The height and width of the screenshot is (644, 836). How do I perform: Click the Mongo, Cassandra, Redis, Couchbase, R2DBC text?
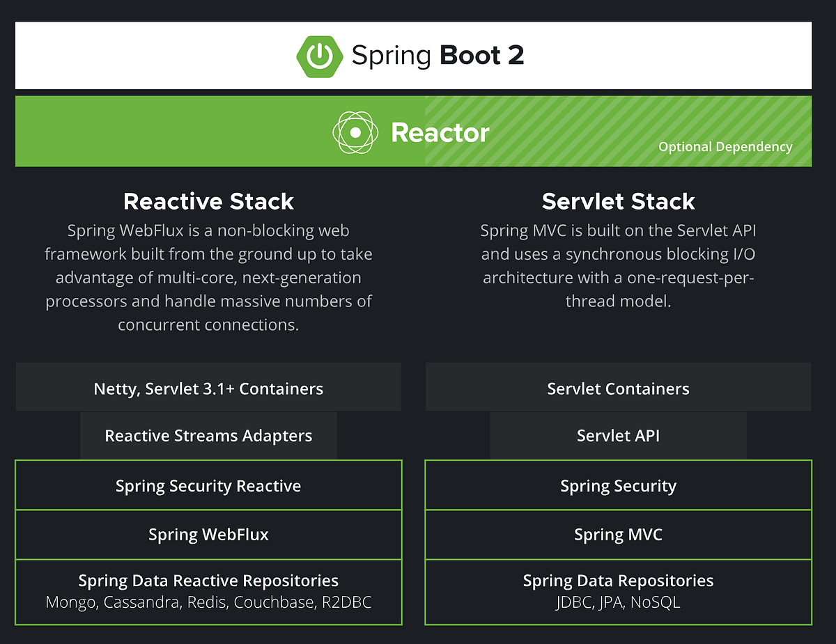click(x=208, y=602)
